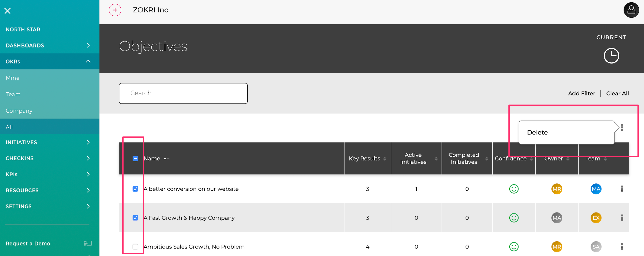Open row menu for A Fast Growth & Happy Company
This screenshot has height=256, width=644.
(622, 218)
